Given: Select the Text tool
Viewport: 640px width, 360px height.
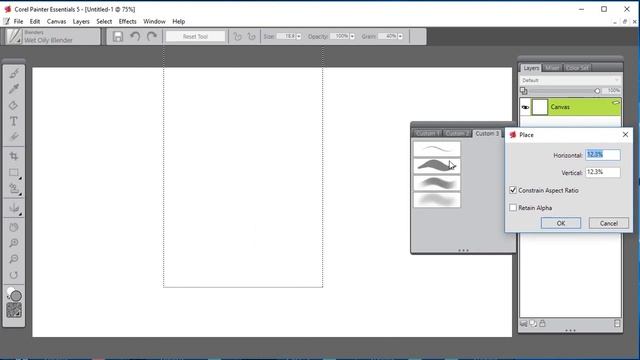Looking at the screenshot, I should tap(14, 121).
